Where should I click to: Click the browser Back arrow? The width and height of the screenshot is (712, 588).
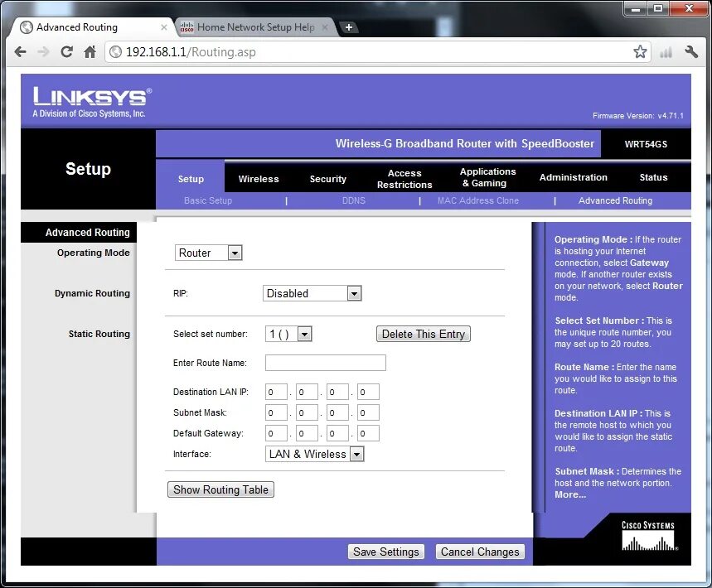tap(21, 51)
